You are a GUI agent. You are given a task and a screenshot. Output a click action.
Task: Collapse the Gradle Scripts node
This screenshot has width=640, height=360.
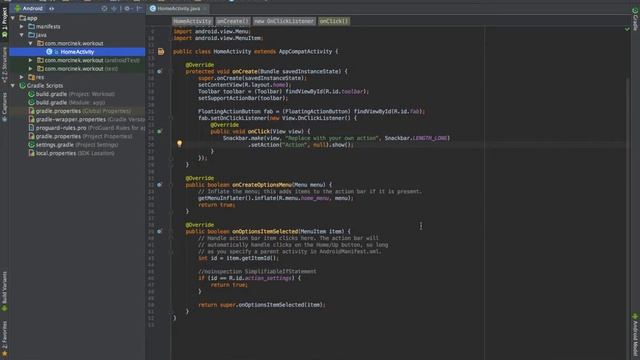click(13, 86)
